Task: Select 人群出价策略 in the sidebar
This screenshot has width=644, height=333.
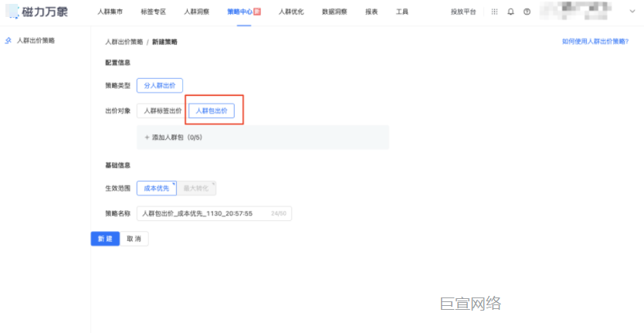Action: [x=36, y=41]
